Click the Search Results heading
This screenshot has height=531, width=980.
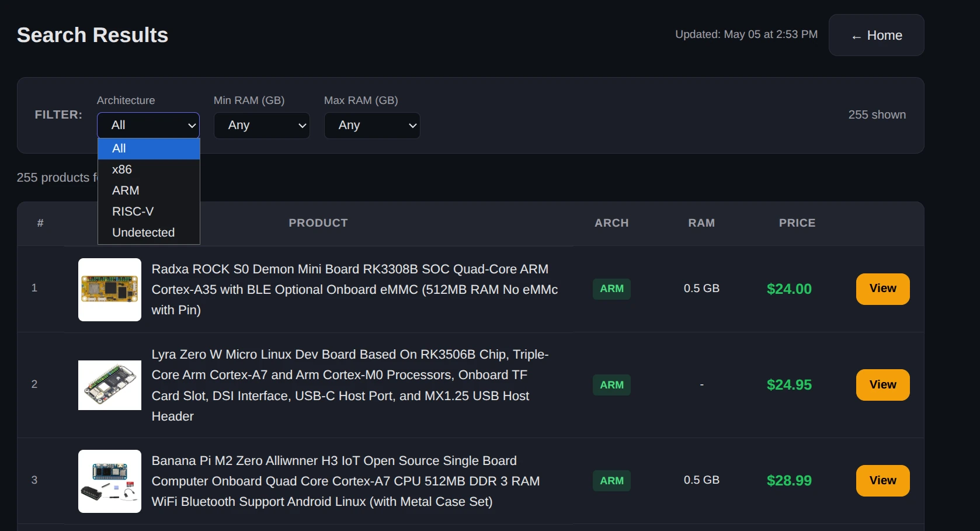[92, 35]
